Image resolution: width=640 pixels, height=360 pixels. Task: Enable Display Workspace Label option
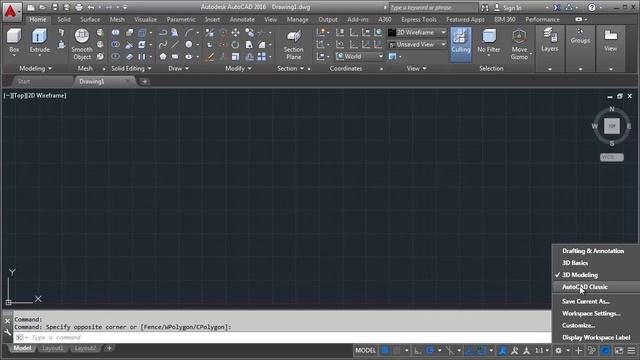coord(596,338)
